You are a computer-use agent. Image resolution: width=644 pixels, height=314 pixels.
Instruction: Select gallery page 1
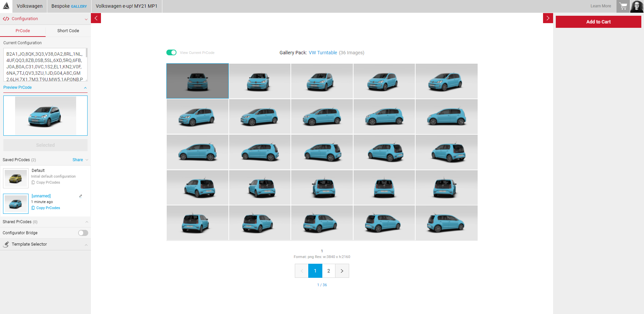click(x=315, y=271)
